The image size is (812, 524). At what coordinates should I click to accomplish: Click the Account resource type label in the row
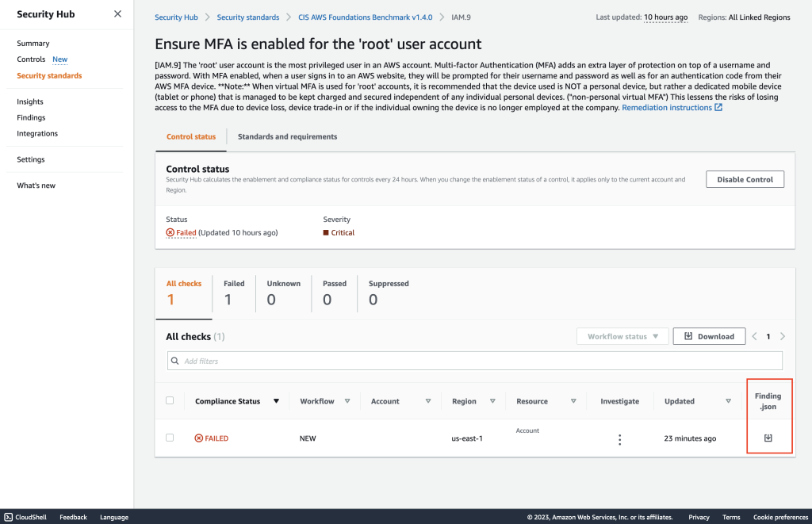pyautogui.click(x=527, y=430)
